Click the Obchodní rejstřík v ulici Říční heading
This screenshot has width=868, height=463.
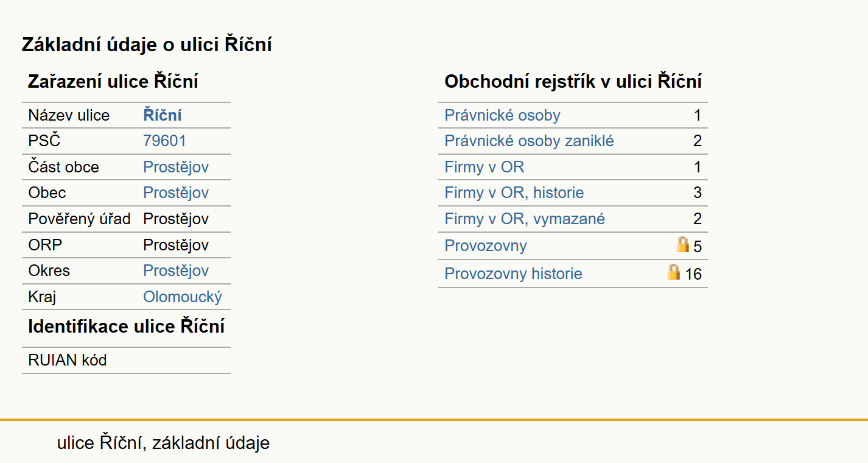573,81
